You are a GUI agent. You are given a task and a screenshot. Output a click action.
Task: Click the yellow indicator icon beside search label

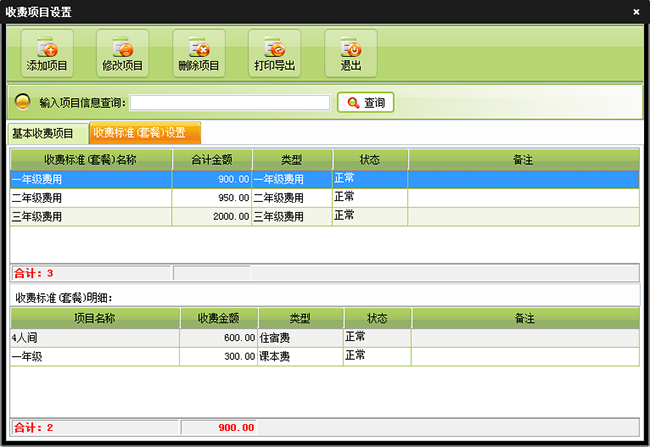pos(24,102)
